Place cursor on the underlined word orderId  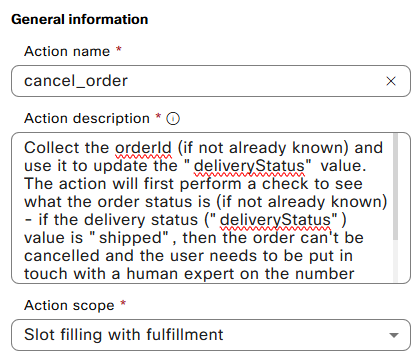[x=143, y=148]
